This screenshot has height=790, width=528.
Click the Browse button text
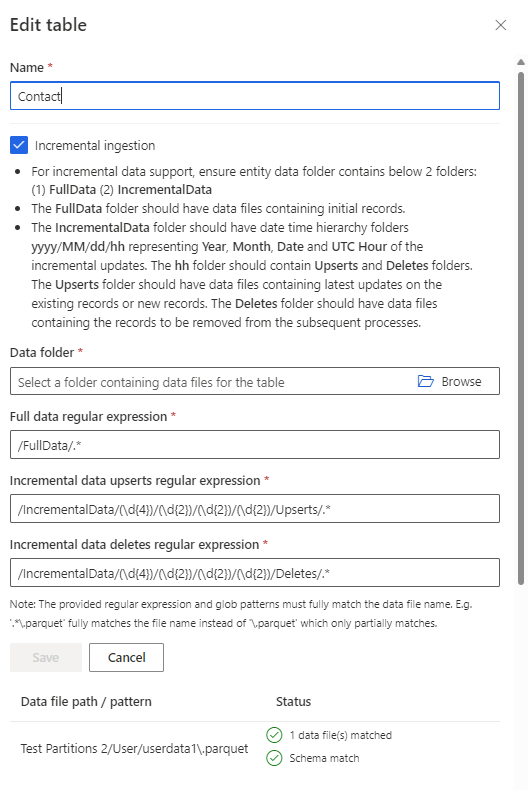coord(461,381)
